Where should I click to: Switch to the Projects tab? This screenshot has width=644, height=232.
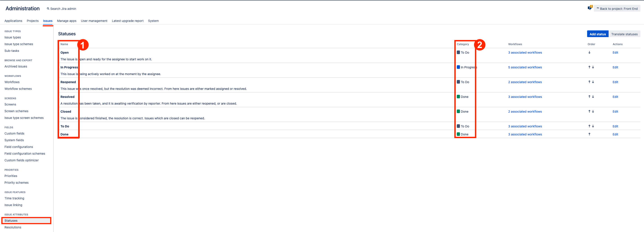click(32, 21)
